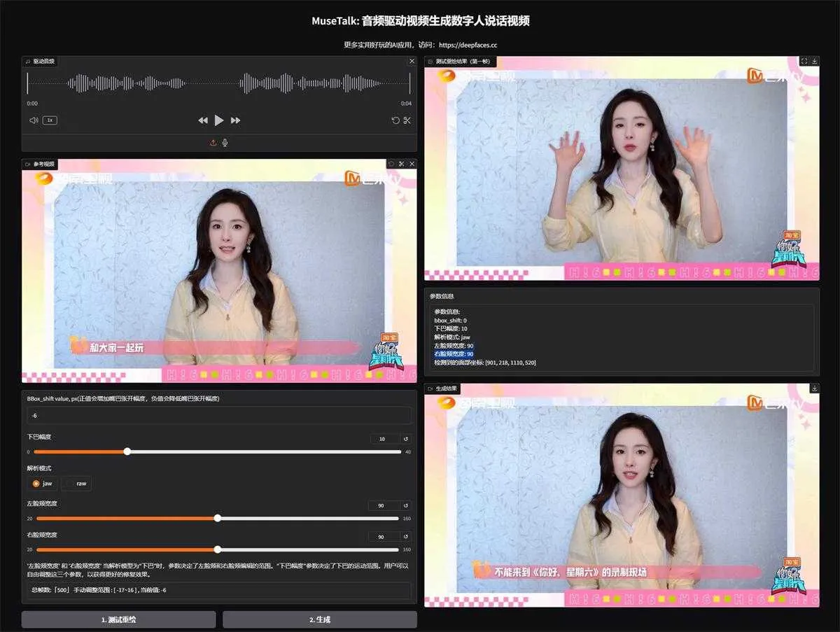The image size is (840, 632).
Task: Download the generated result video
Action: [814, 388]
